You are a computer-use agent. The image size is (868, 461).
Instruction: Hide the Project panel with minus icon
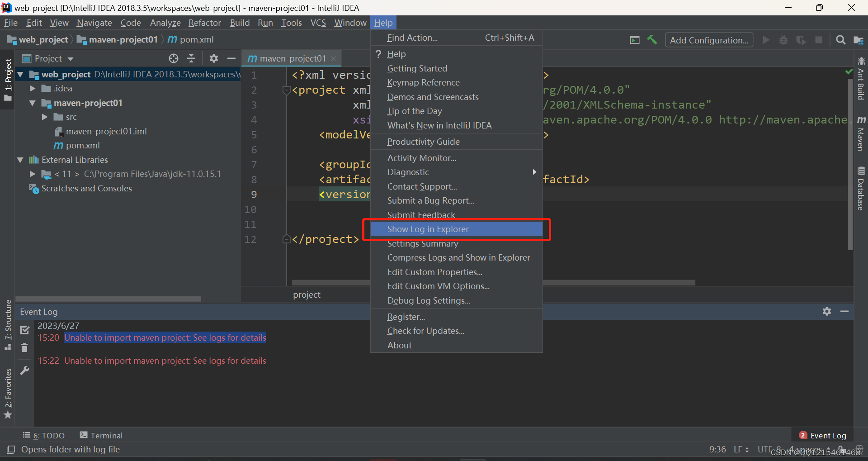pos(231,58)
